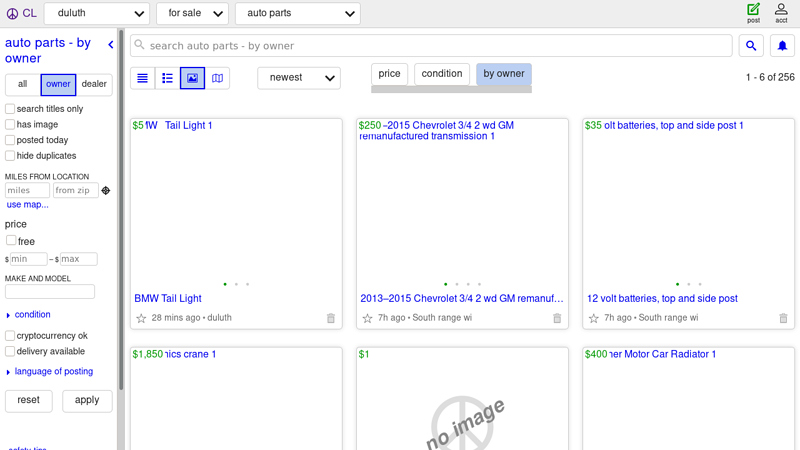Favorite the BMW Tail Light listing star
This screenshot has width=800, height=450.
click(141, 318)
